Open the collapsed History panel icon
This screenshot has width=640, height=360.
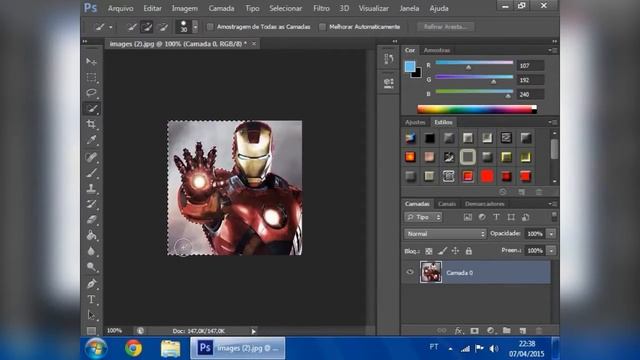[x=389, y=58]
